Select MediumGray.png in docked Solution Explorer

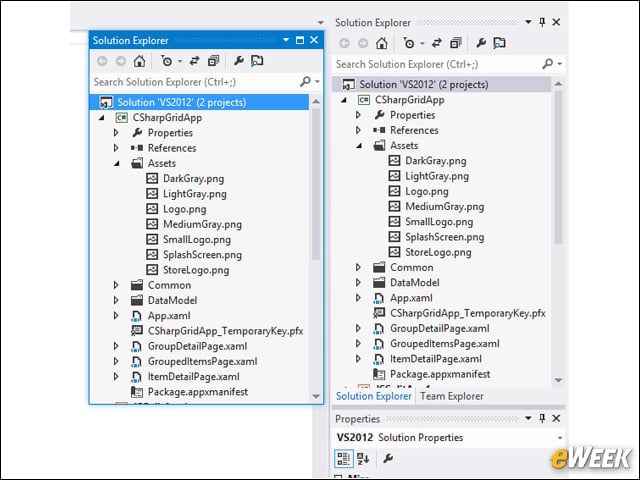point(444,207)
